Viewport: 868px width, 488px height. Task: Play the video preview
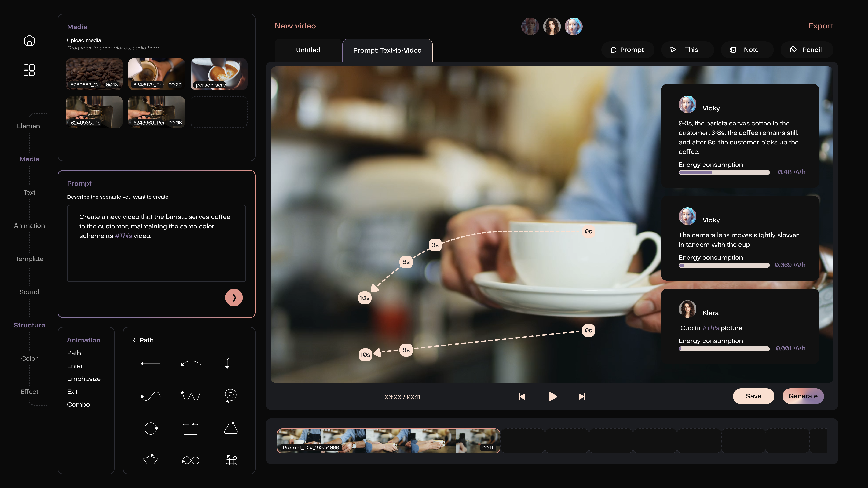coord(552,396)
